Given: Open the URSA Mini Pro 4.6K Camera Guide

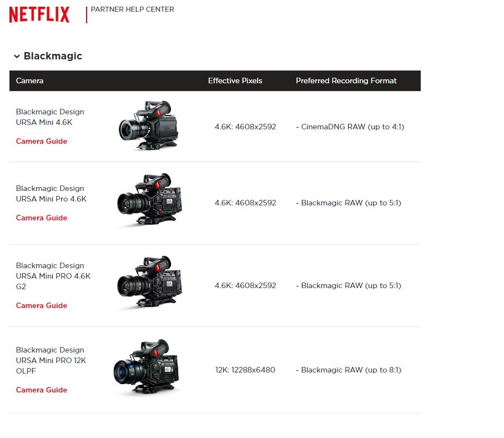Looking at the screenshot, I should point(41,218).
